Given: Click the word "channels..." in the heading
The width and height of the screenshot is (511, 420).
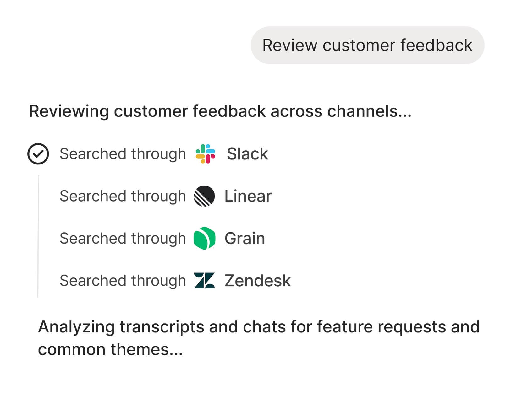Looking at the screenshot, I should [369, 111].
